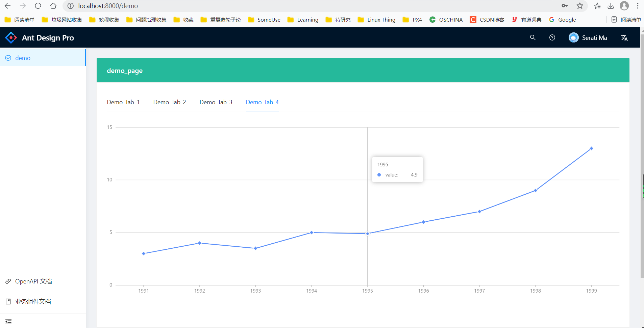Collapse sidebar with menu fold icon
The height and width of the screenshot is (328, 644).
point(8,322)
